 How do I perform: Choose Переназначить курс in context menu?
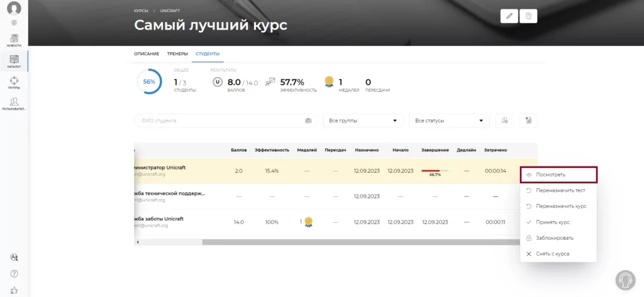(558, 207)
